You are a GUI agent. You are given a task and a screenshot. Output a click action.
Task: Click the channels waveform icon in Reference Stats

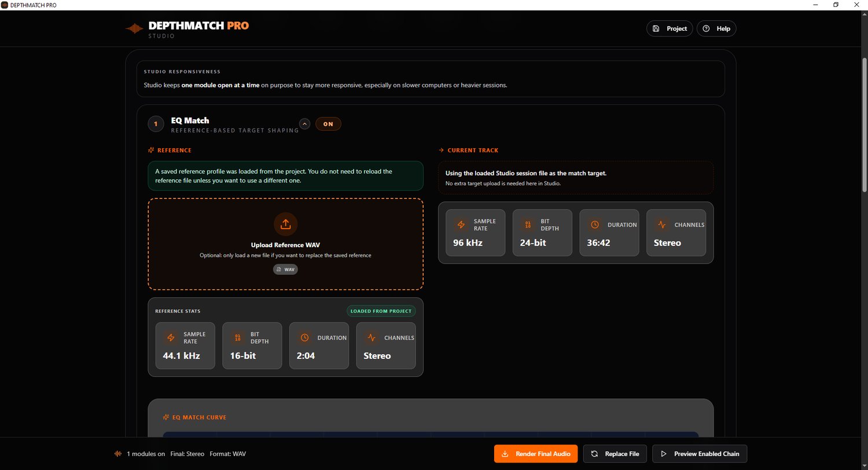[372, 337]
